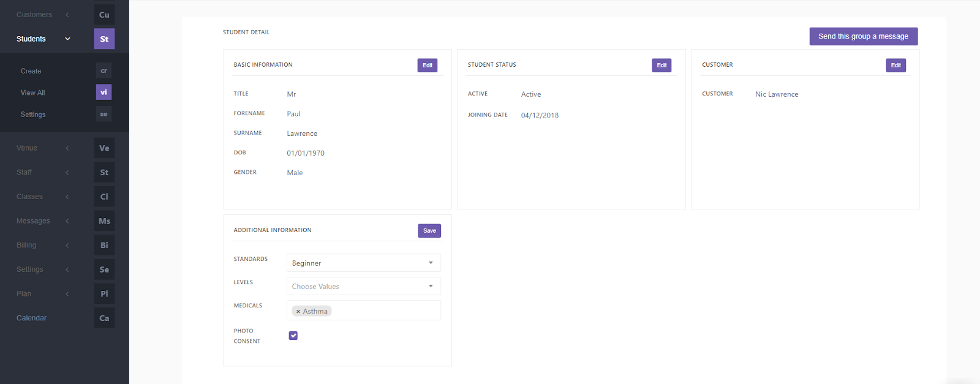
Task: Click the 'STUDENT DETAIL' page heading
Action: click(x=246, y=32)
